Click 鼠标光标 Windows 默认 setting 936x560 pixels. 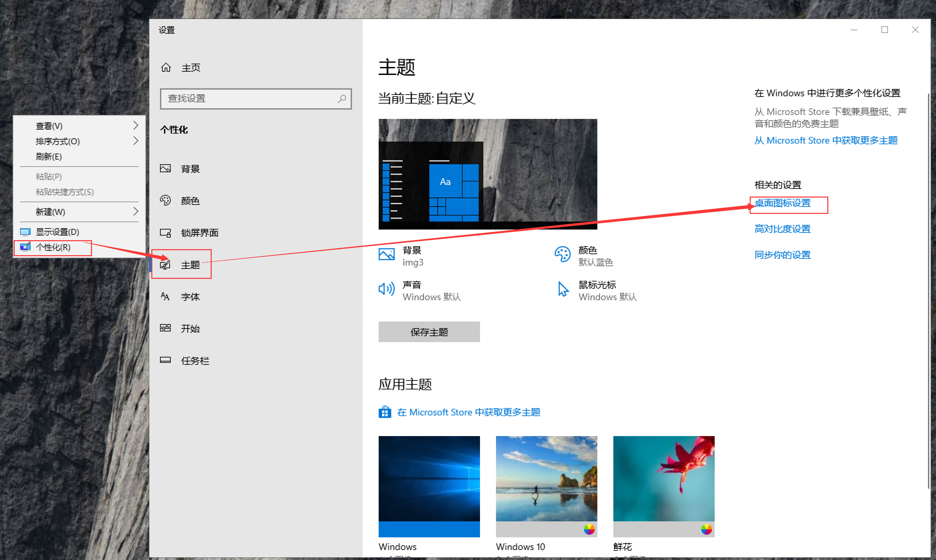pyautogui.click(x=607, y=290)
